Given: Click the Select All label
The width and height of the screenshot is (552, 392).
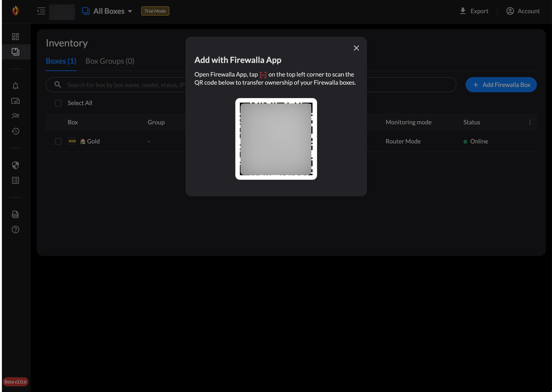Looking at the screenshot, I should [x=80, y=103].
